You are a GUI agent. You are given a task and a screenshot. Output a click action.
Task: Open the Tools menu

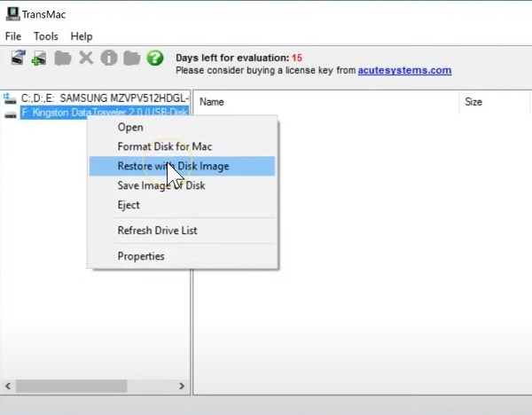click(x=46, y=36)
